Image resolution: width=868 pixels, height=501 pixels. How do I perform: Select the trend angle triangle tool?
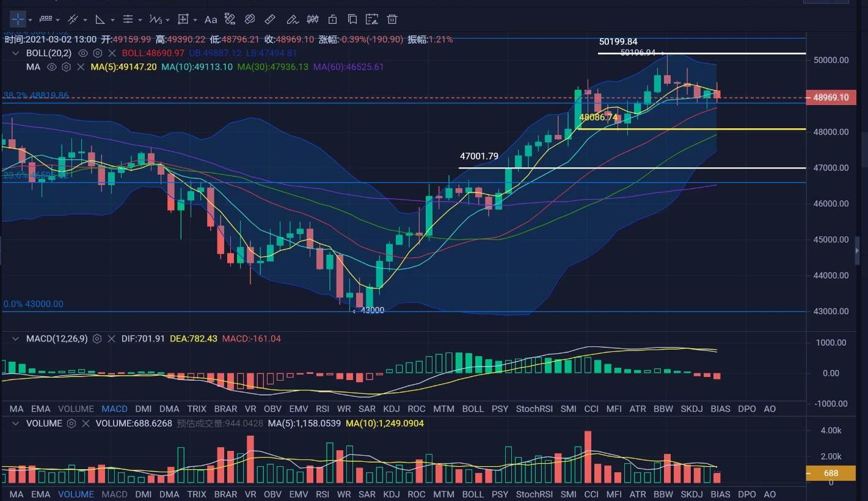tap(100, 20)
